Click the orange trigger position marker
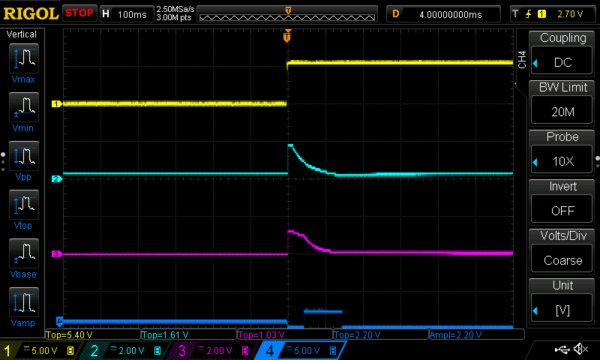Viewport: 600px width, 360px height. (287, 36)
